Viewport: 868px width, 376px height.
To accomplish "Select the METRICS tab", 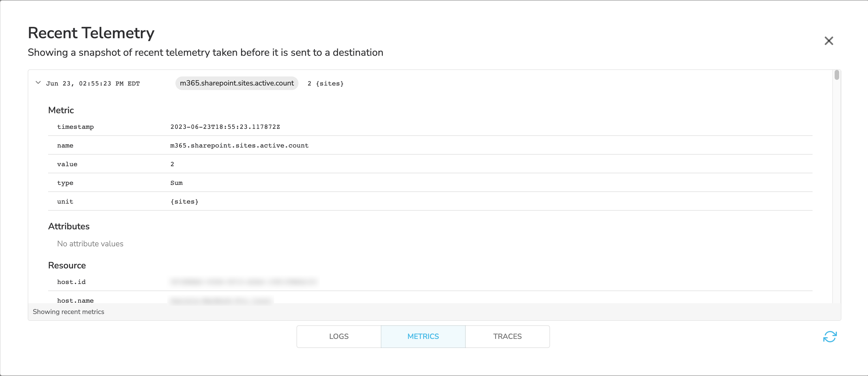I will tap(423, 336).
